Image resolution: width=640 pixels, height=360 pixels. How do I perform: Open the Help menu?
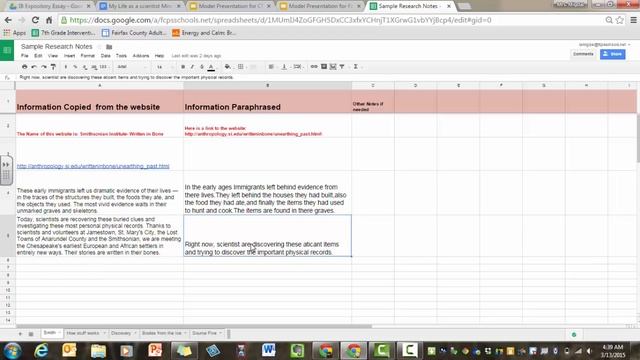159,56
